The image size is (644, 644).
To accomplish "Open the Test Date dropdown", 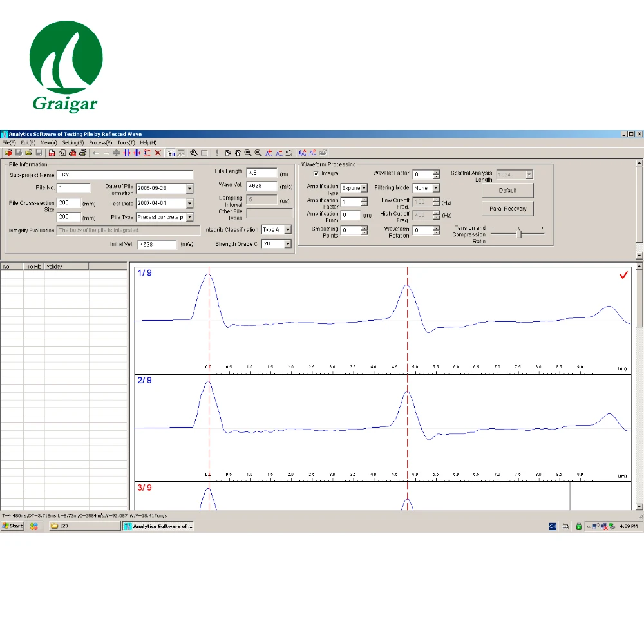I will 189,204.
